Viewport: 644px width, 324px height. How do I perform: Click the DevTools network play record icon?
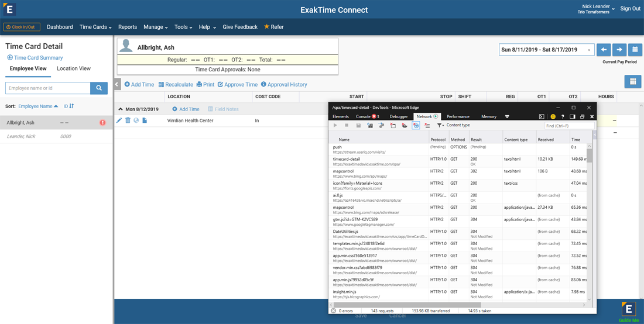pyautogui.click(x=335, y=126)
